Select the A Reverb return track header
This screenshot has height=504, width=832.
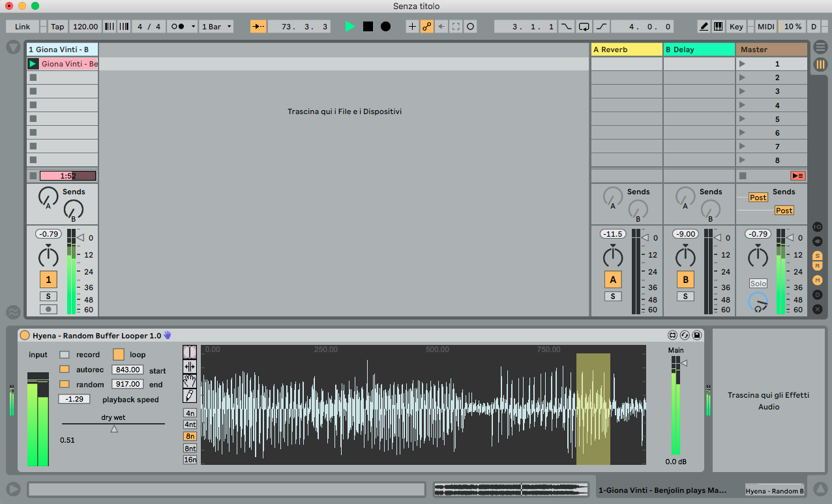626,50
